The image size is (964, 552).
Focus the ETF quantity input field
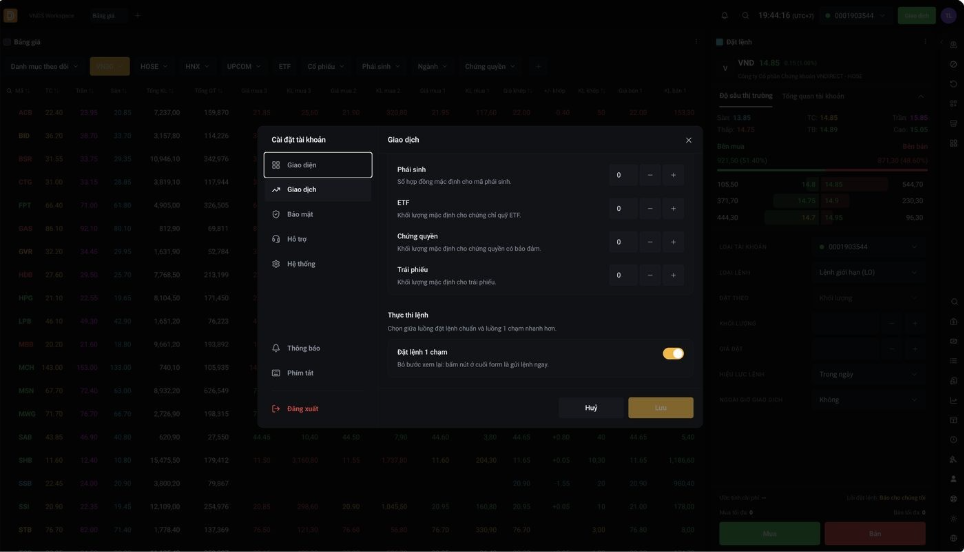623,208
